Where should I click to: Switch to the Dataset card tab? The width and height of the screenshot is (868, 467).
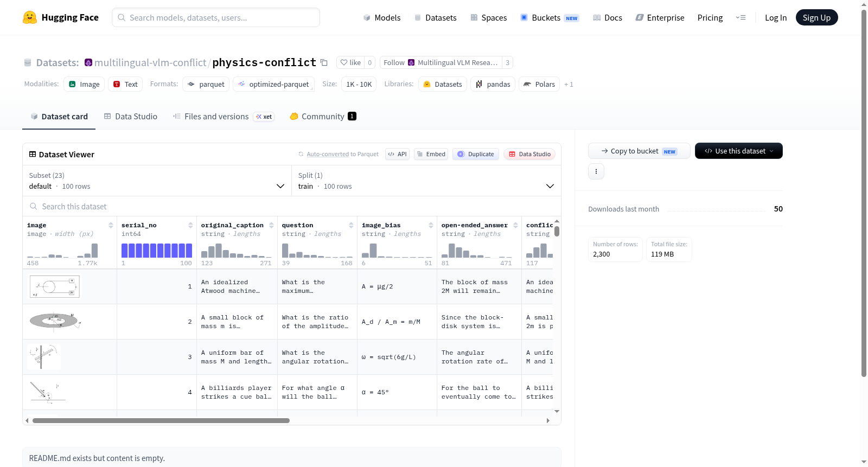pyautogui.click(x=59, y=117)
